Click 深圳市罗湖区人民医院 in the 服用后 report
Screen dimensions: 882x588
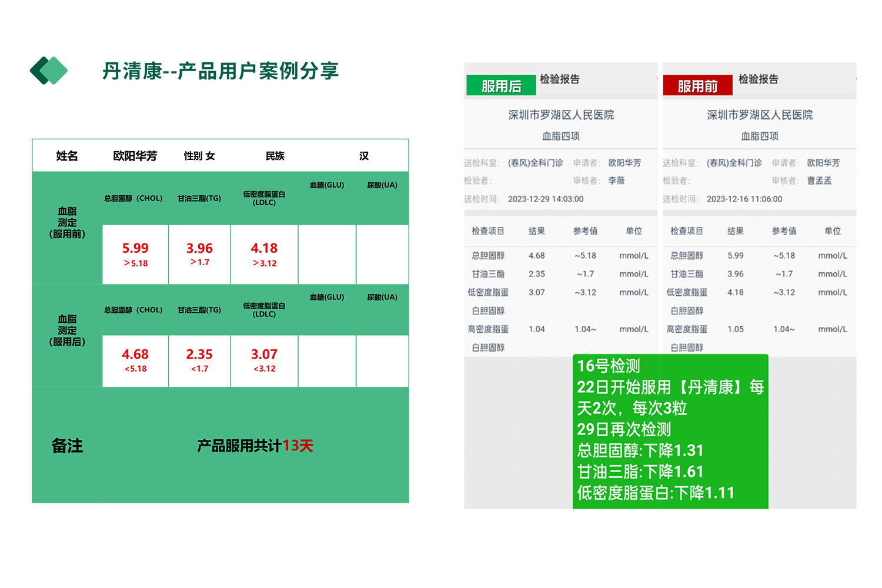point(561,115)
